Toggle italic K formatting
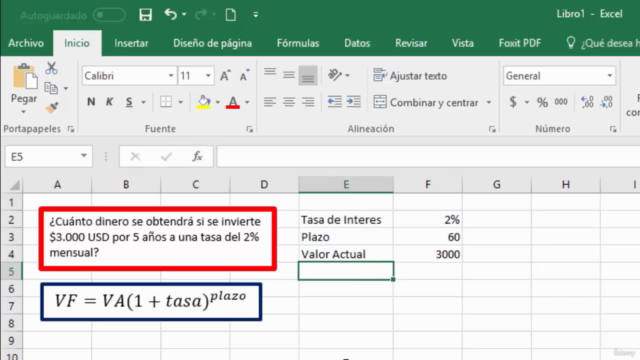Screen dimensions: 640x360 click(x=109, y=102)
